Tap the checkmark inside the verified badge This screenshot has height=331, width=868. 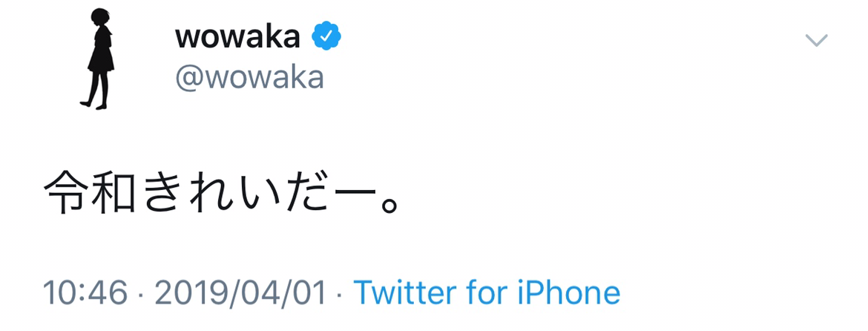tap(326, 36)
